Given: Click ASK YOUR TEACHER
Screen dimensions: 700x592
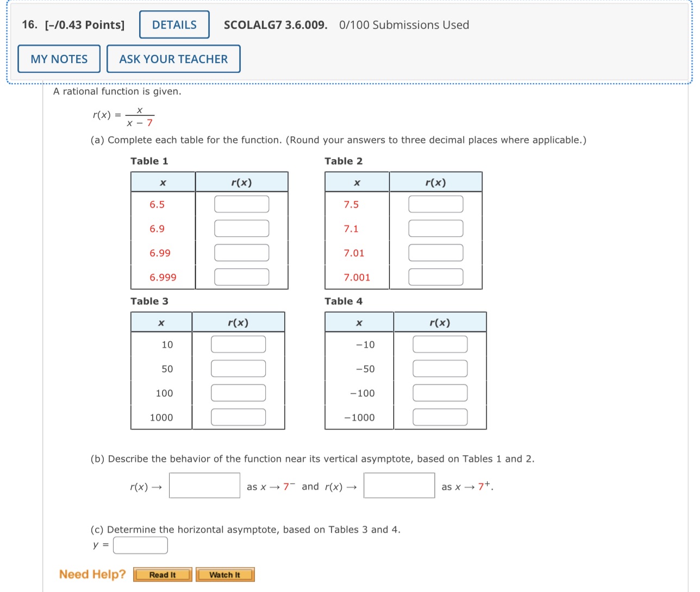Looking at the screenshot, I should 173,59.
